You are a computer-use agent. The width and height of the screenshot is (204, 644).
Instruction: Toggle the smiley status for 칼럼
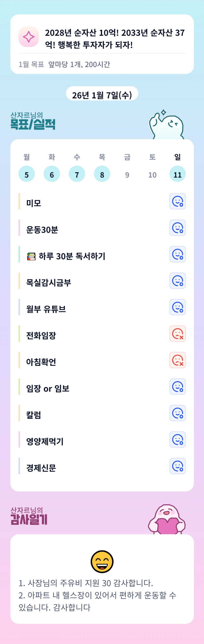pos(177,413)
